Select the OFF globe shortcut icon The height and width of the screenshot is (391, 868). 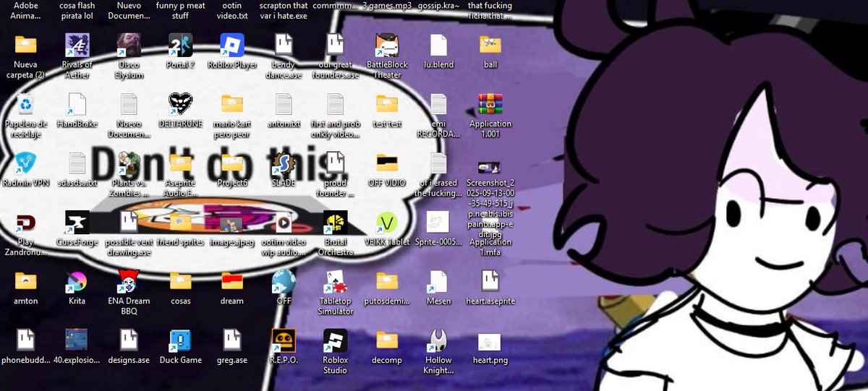(x=284, y=281)
